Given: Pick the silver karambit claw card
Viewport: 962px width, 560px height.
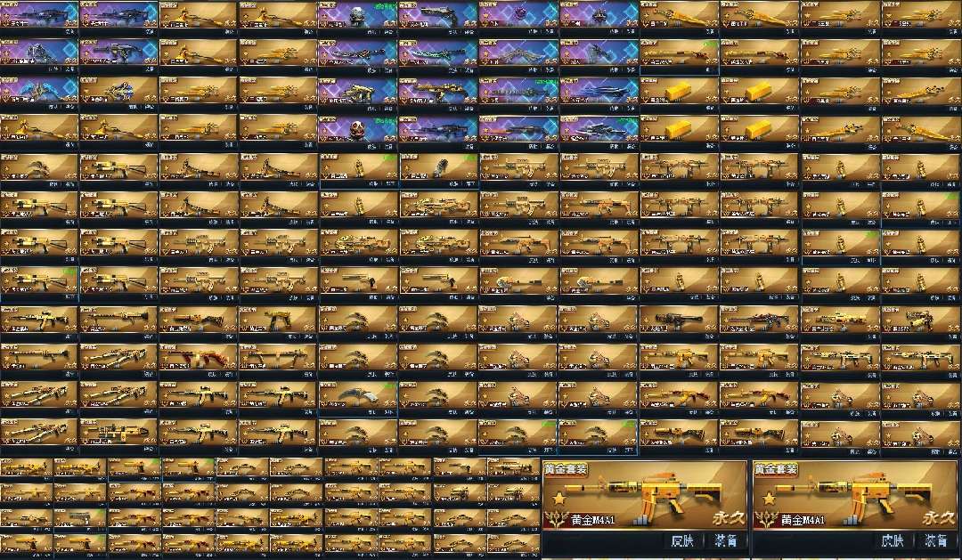Looking at the screenshot, I should [358, 395].
